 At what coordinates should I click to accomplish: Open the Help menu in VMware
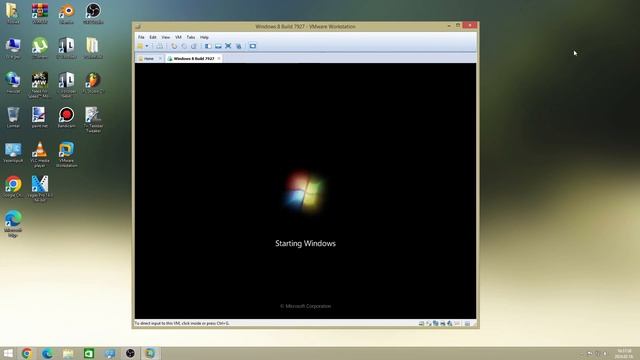(x=204, y=37)
